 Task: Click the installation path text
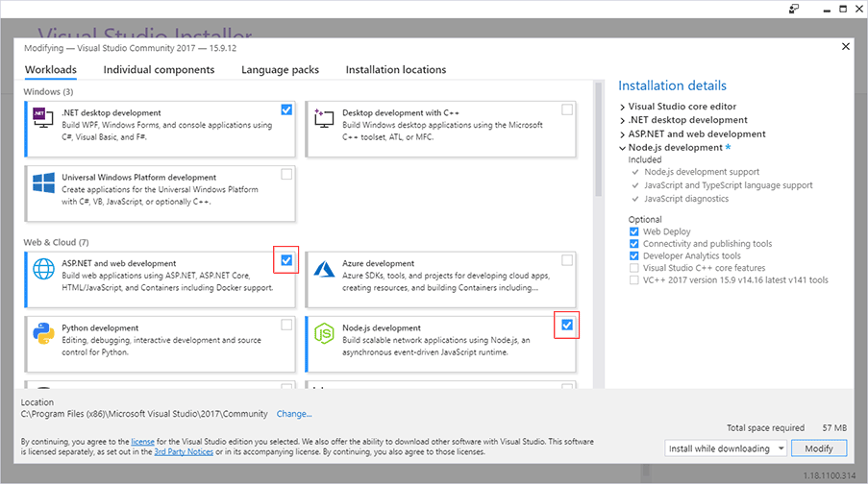[x=144, y=414]
